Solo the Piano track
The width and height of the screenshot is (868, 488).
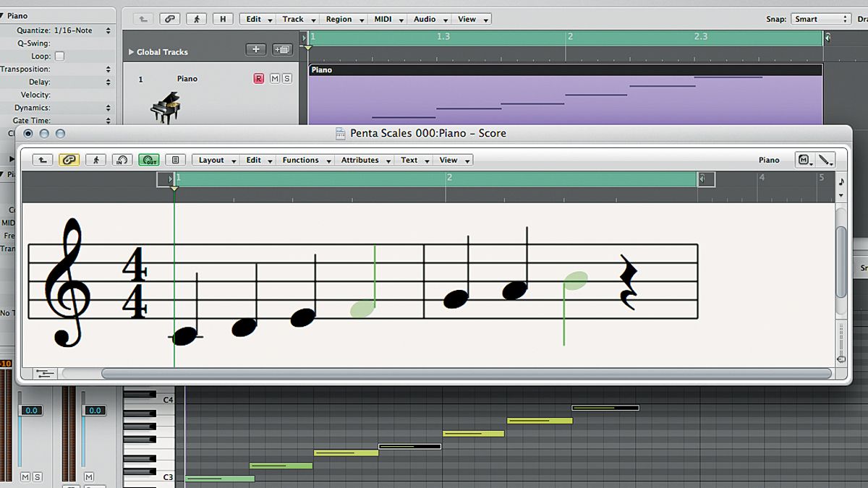coord(287,78)
